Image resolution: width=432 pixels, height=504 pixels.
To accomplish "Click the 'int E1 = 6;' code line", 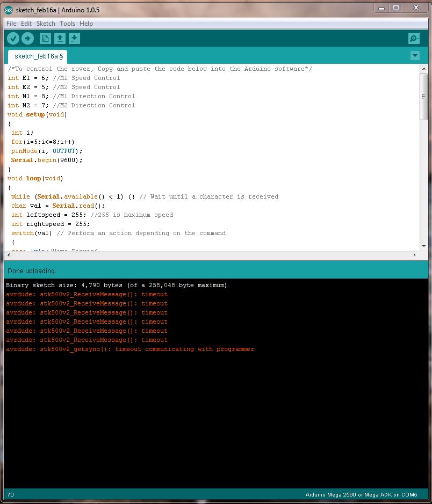I will point(64,78).
